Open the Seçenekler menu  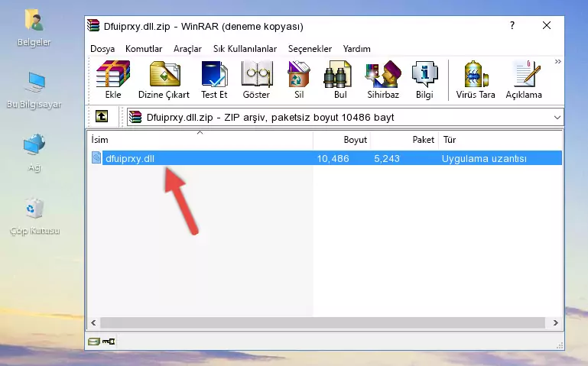310,49
